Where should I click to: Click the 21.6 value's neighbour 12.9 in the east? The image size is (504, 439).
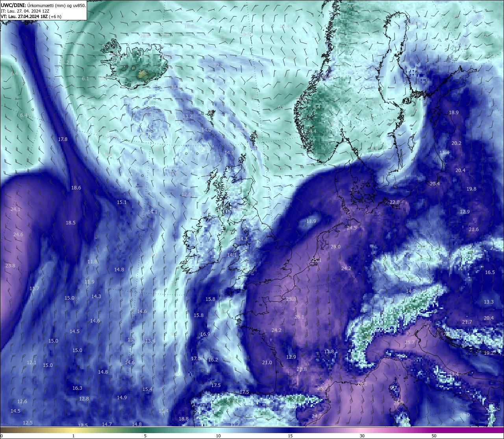click(465, 212)
